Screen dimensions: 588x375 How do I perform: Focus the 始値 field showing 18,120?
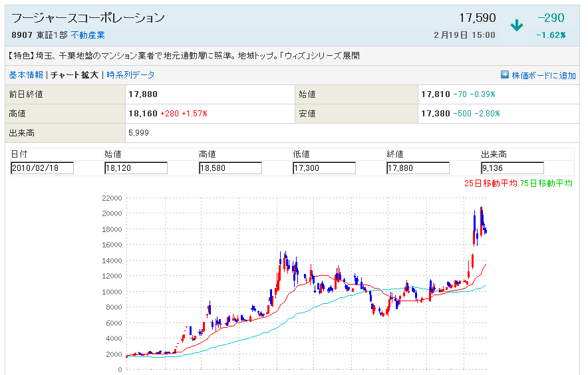point(136,168)
